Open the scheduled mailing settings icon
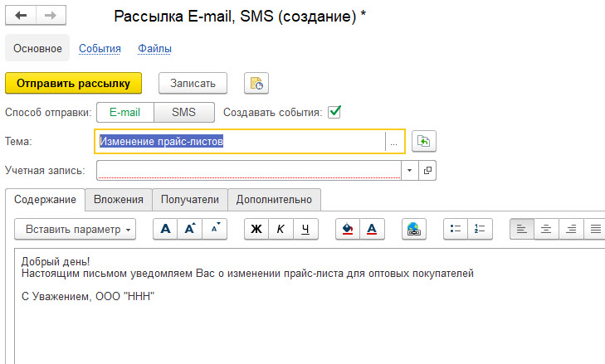605x364 pixels. (x=256, y=83)
